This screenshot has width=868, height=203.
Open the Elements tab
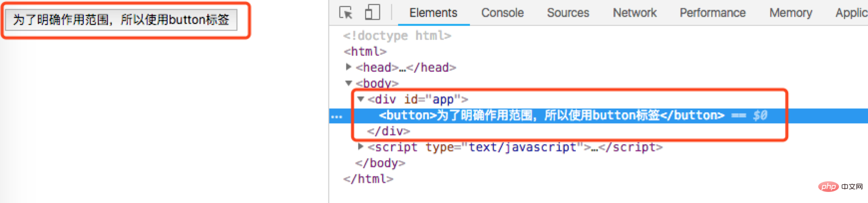[x=433, y=13]
